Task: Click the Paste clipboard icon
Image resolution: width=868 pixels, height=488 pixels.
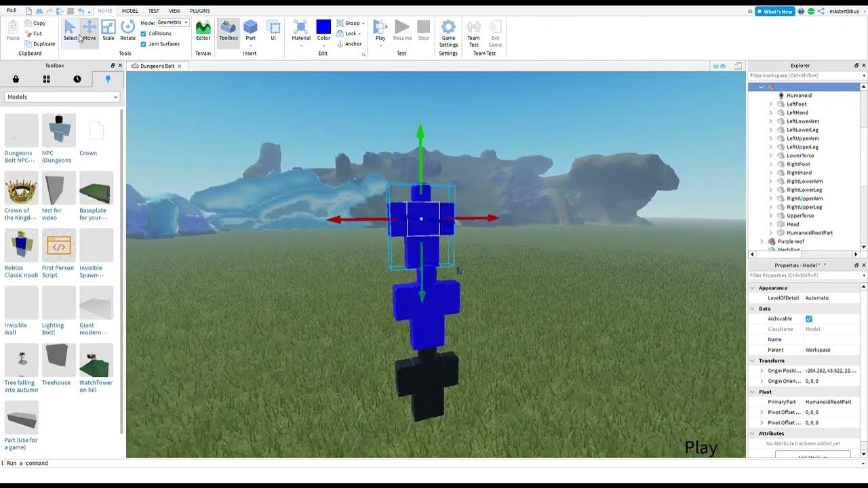Action: tap(13, 27)
